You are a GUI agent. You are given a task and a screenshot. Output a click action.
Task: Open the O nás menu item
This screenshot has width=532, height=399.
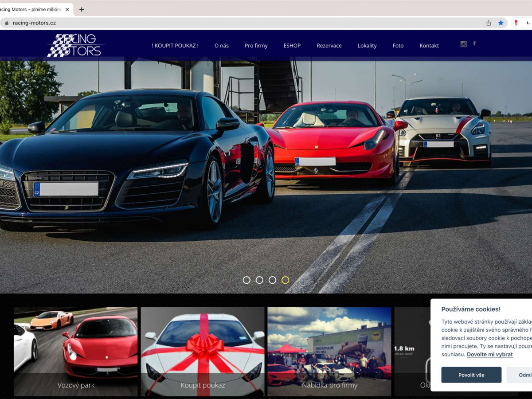click(221, 46)
